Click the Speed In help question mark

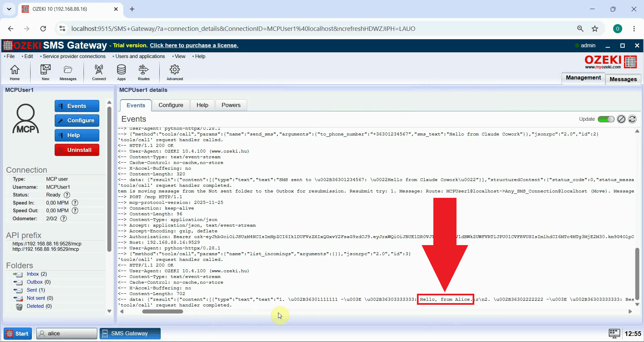coord(75,203)
